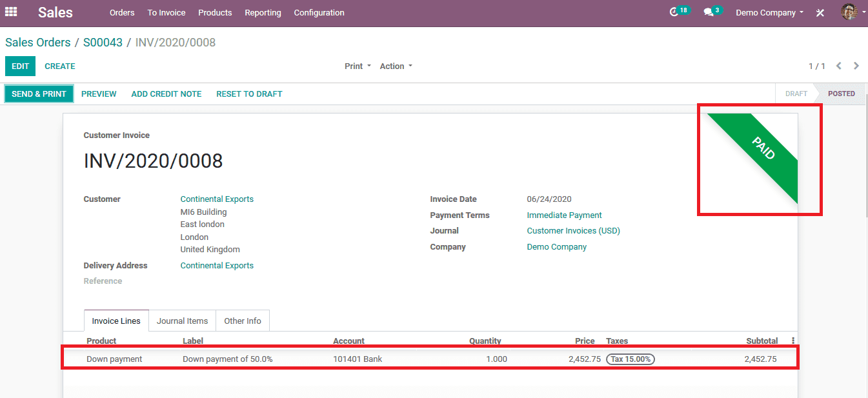Go to Sales Orders breadcrumb
This screenshot has width=868, height=398.
(x=38, y=43)
